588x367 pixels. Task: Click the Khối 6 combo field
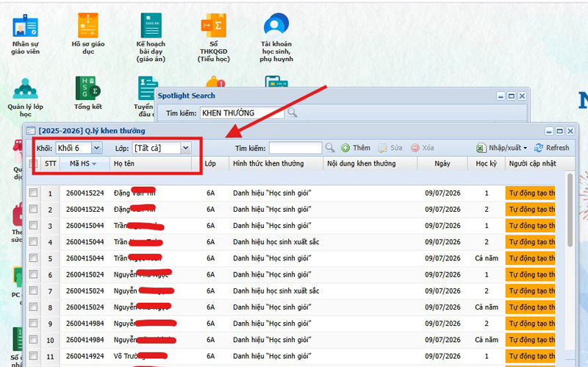point(73,148)
